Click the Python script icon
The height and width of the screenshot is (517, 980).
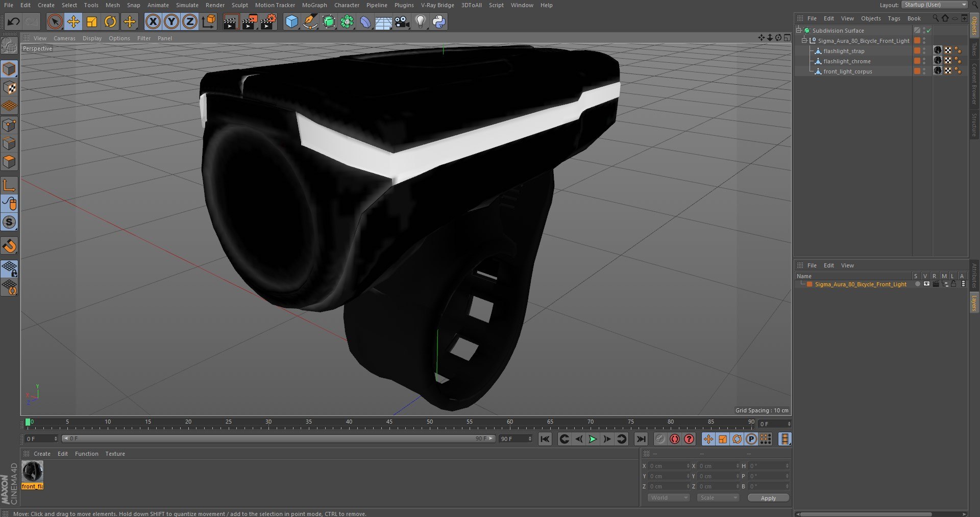[x=439, y=21]
